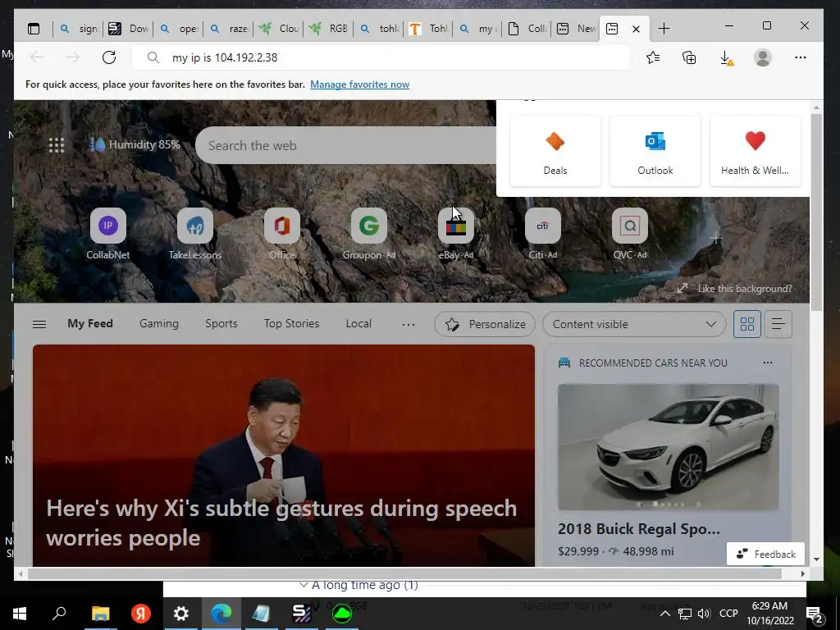The width and height of the screenshot is (840, 630).
Task: Open File Explorer from taskbar
Action: [x=100, y=614]
